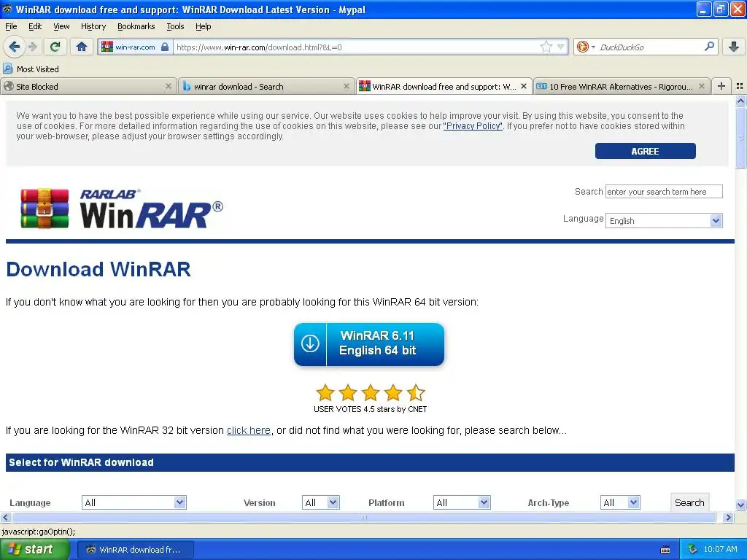This screenshot has height=560, width=747.
Task: Open the address bar history dropdown arrow
Action: [x=561, y=47]
